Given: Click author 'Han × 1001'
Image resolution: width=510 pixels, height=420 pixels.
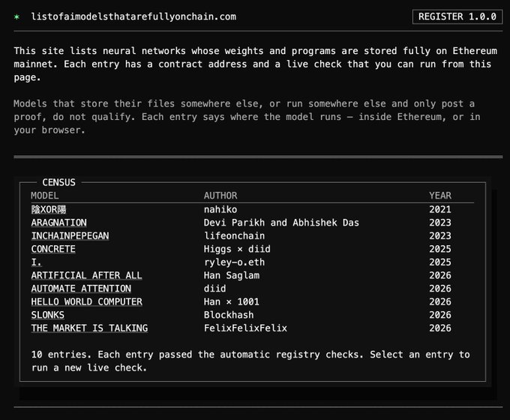Looking at the screenshot, I should 232,301.
